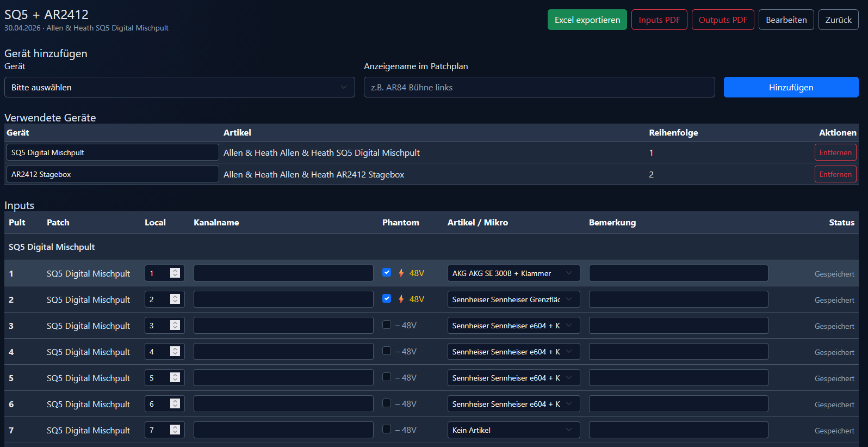Click the Kanalname field for input 1
This screenshot has width=868, height=447.
283,273
